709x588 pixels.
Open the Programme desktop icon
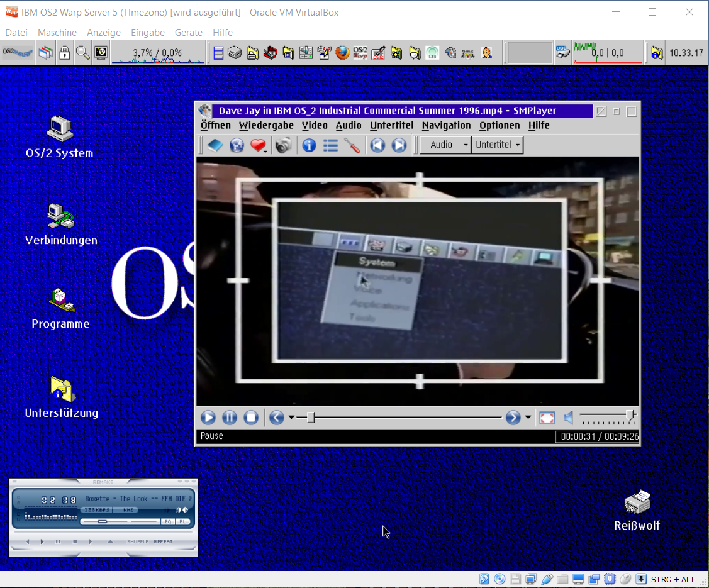pyautogui.click(x=61, y=300)
